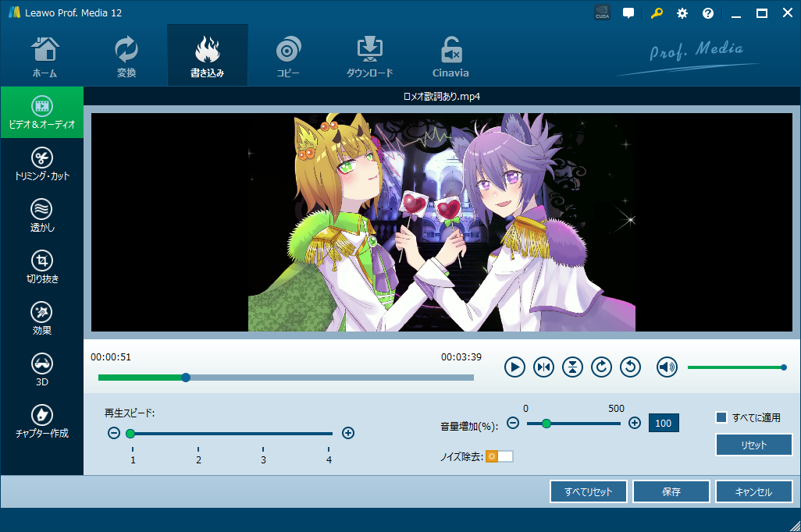Rotate video 90 degrees counterclockwise

(630, 367)
